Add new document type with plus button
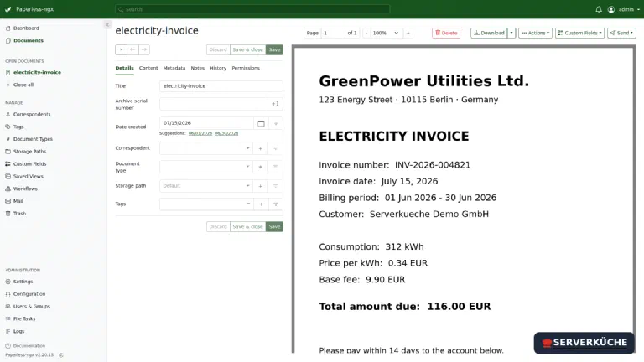The image size is (644, 362). (261, 167)
